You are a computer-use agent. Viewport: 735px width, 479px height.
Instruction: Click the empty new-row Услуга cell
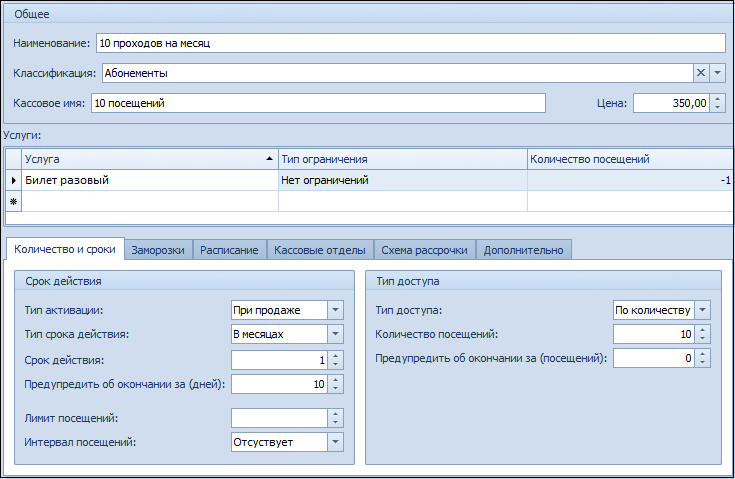pos(150,201)
